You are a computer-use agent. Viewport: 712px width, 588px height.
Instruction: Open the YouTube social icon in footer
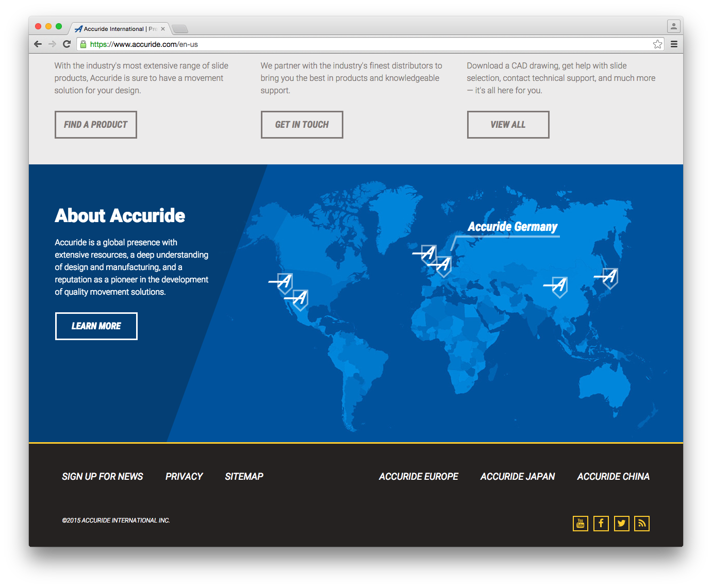click(580, 524)
